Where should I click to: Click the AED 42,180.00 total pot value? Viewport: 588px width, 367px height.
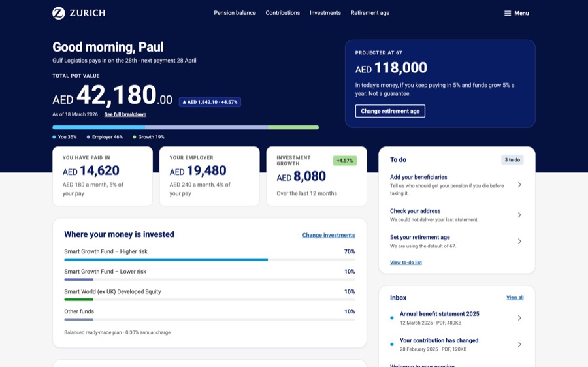coord(112,95)
